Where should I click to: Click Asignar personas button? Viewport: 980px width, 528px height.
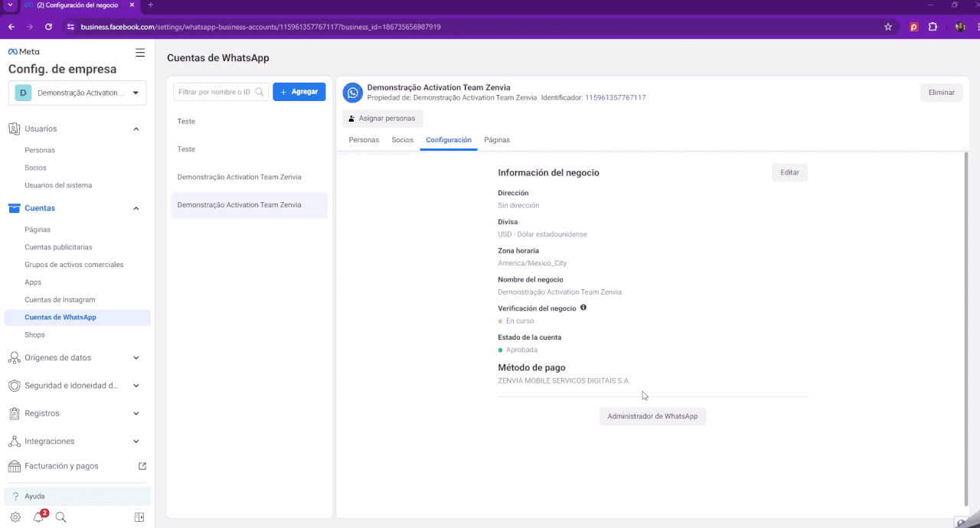pos(383,119)
